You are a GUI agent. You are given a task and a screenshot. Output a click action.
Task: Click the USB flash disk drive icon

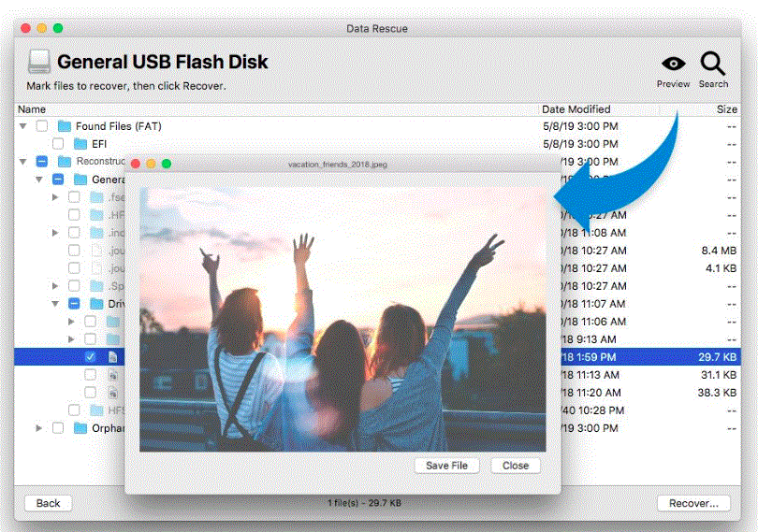[38, 62]
